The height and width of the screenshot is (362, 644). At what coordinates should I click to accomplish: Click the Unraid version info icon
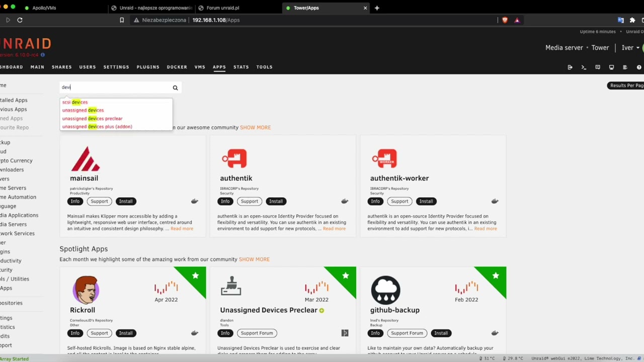pos(43,55)
